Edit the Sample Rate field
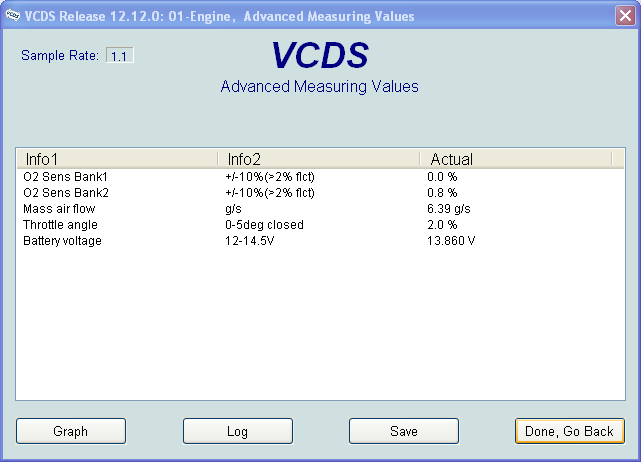Screen dimensions: 641x462 click(119, 56)
